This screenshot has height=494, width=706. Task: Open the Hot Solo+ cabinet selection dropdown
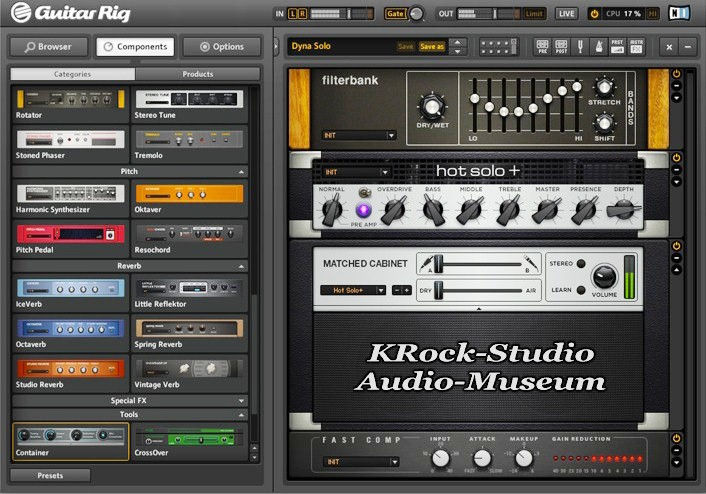click(353, 290)
